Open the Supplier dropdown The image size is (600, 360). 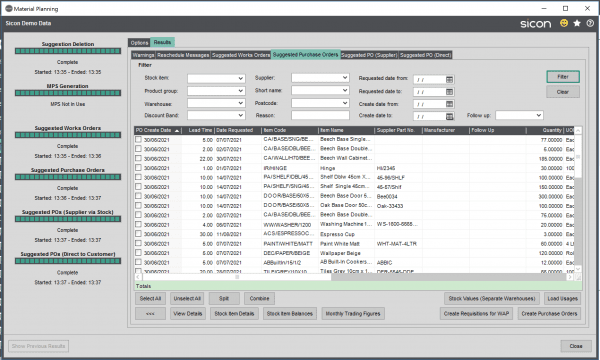pyautogui.click(x=345, y=78)
